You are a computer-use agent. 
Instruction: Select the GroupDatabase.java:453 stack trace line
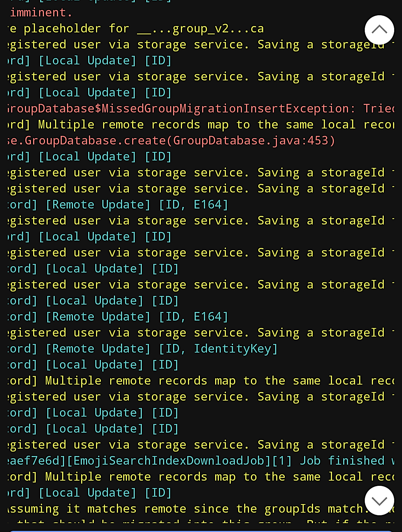[x=167, y=140]
